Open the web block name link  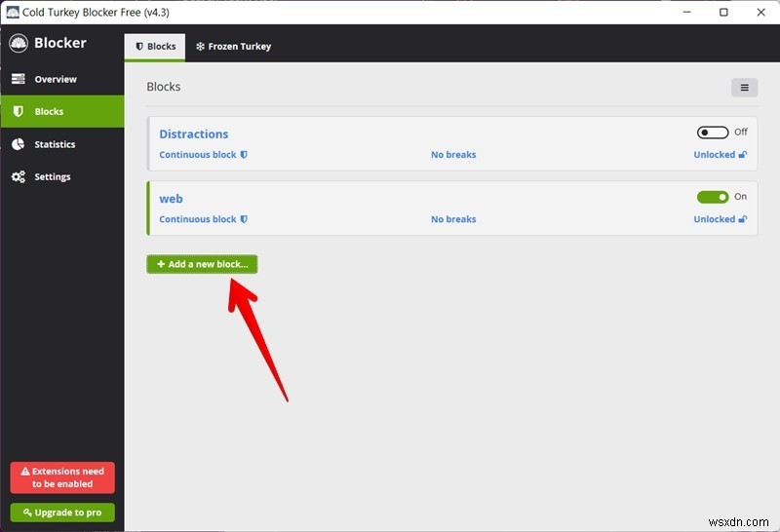tap(171, 199)
